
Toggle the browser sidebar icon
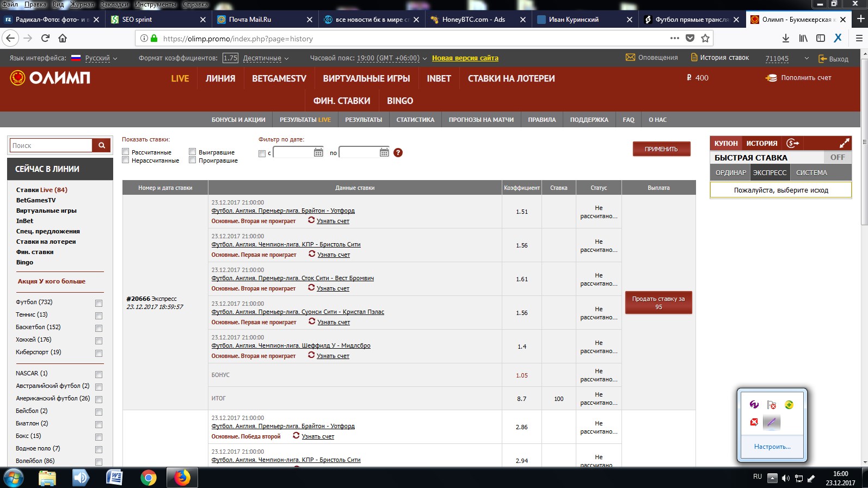821,38
